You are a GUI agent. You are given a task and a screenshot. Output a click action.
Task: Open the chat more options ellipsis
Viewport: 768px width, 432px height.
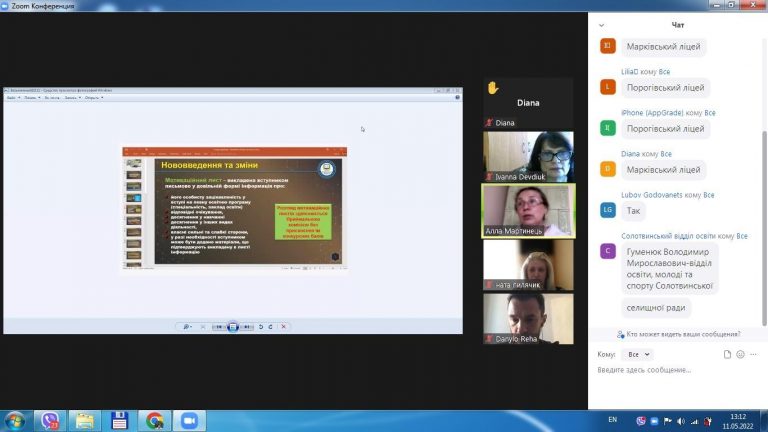[753, 354]
